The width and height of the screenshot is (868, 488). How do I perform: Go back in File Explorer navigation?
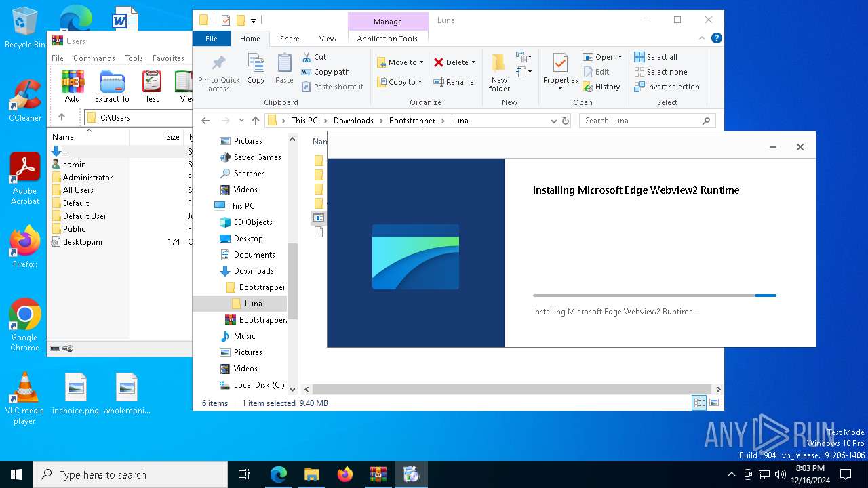[x=205, y=121]
